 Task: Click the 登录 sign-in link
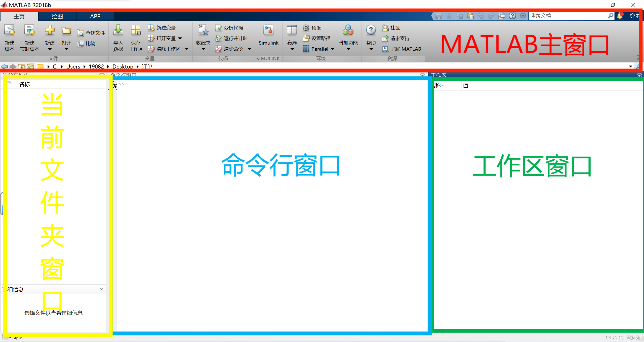[635, 16]
